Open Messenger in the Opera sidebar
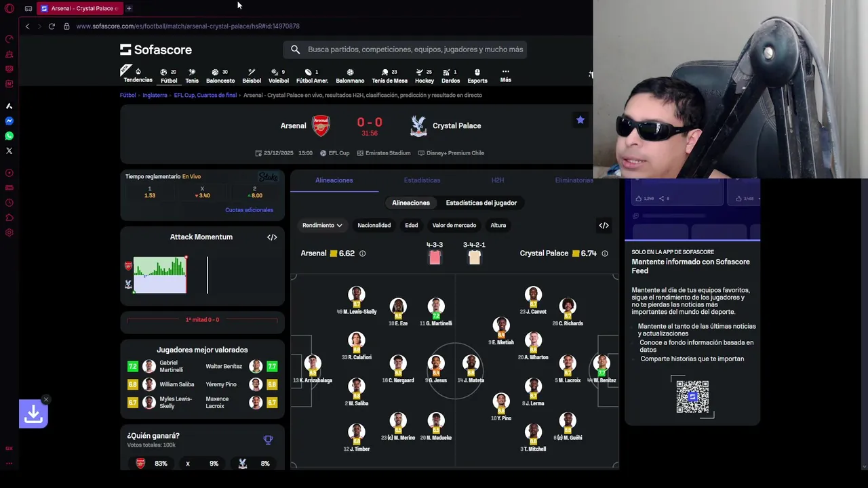Screen dimensions: 868x488 click(9, 121)
